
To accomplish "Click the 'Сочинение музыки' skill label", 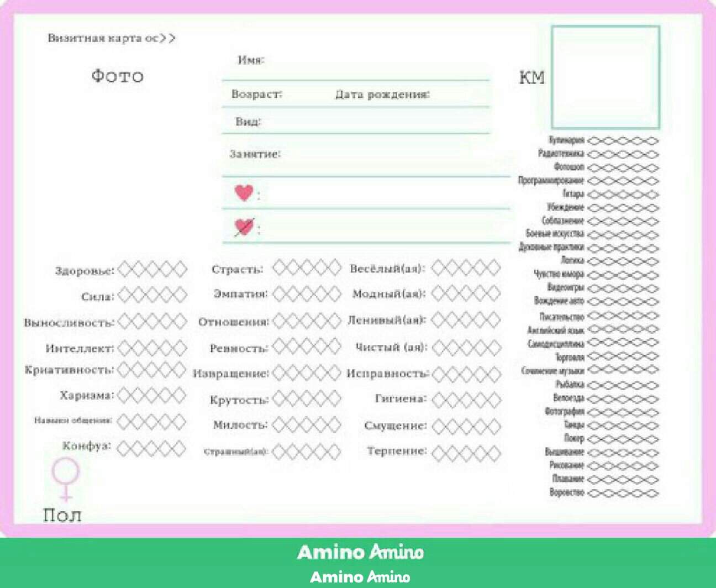I will click(552, 371).
